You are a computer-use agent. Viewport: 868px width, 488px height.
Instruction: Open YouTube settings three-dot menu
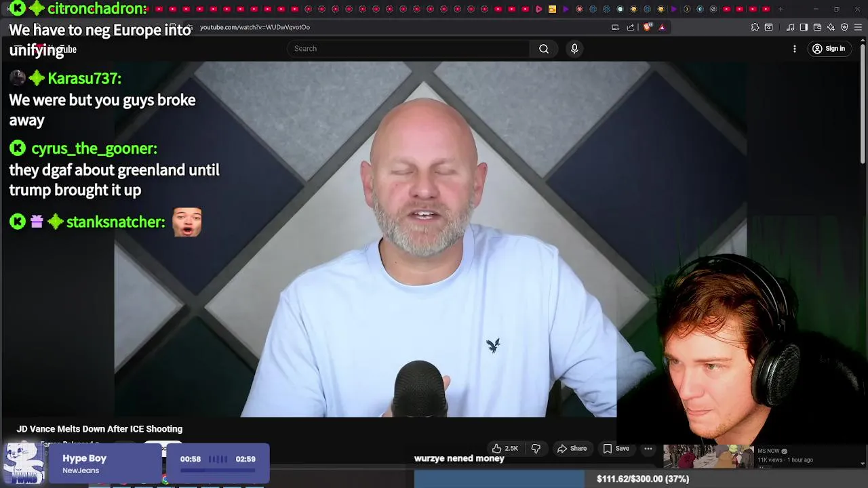pos(795,49)
